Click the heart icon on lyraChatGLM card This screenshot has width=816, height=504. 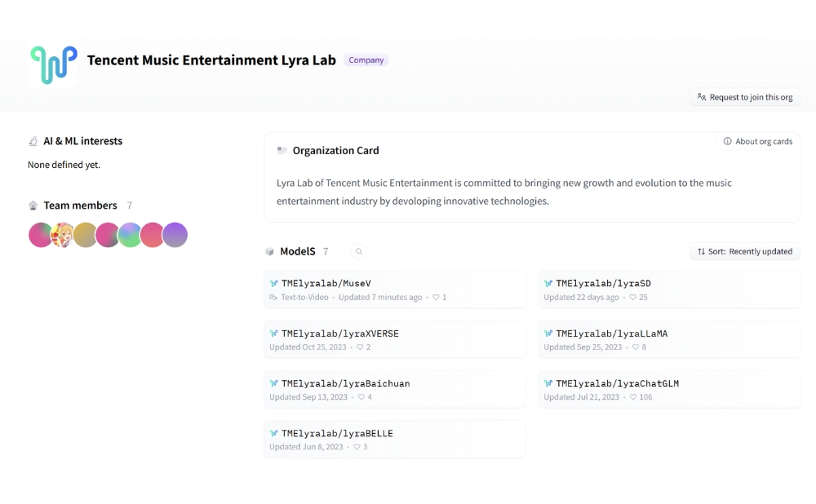633,397
